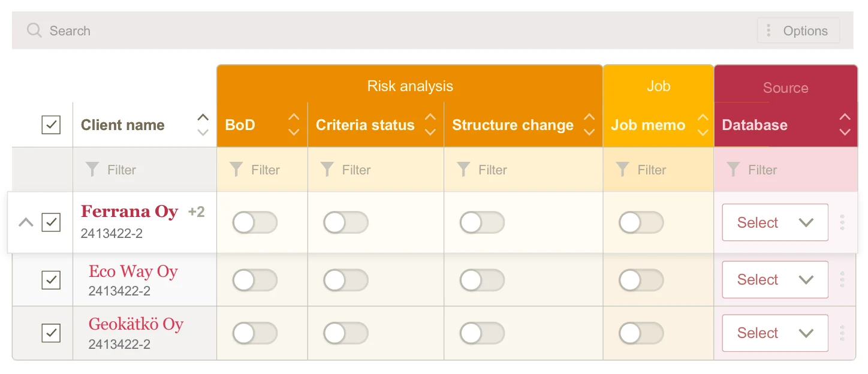Image resolution: width=868 pixels, height=374 pixels.
Task: Click the search magnifier icon
Action: tap(34, 31)
